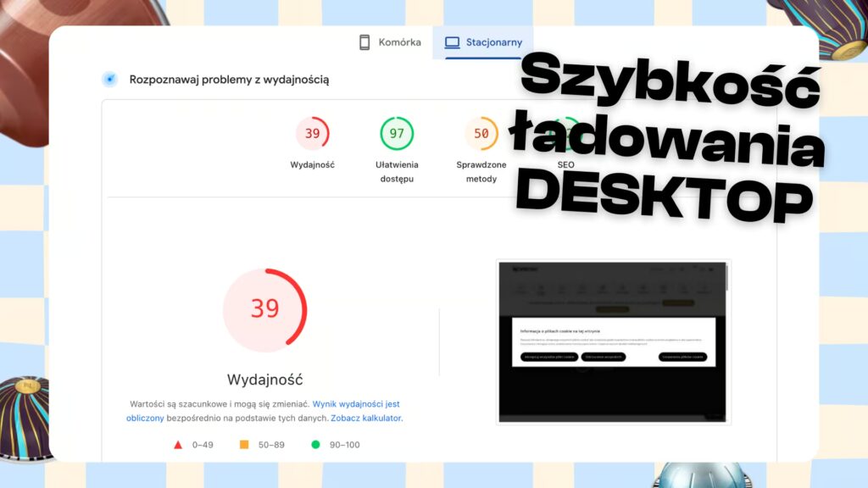868x488 pixels.
Task: Click the large 39 performance gauge
Action: point(264,308)
